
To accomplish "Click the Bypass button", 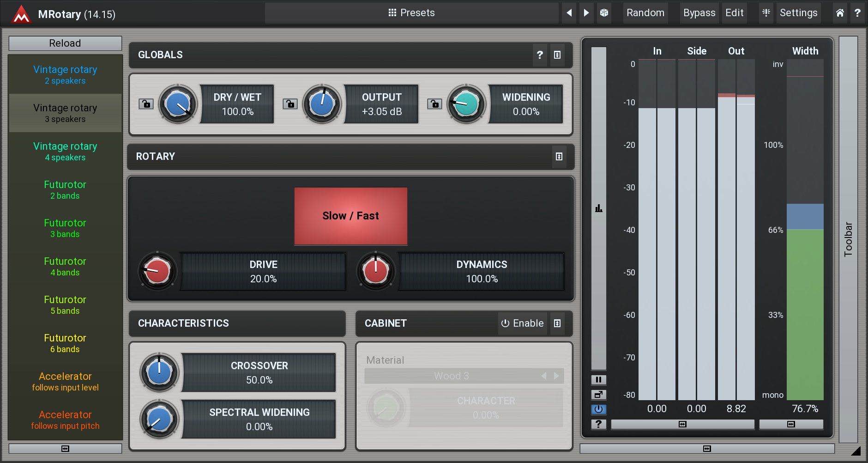I will (x=699, y=13).
